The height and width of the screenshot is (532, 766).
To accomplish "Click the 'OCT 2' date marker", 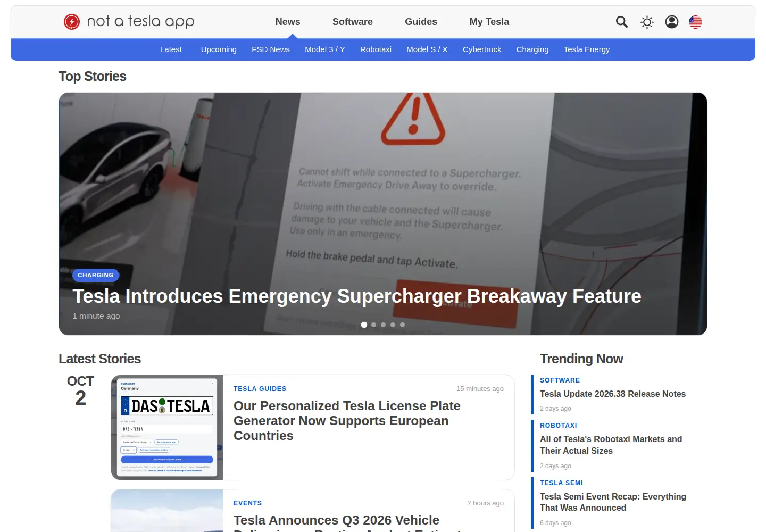I will coord(80,390).
